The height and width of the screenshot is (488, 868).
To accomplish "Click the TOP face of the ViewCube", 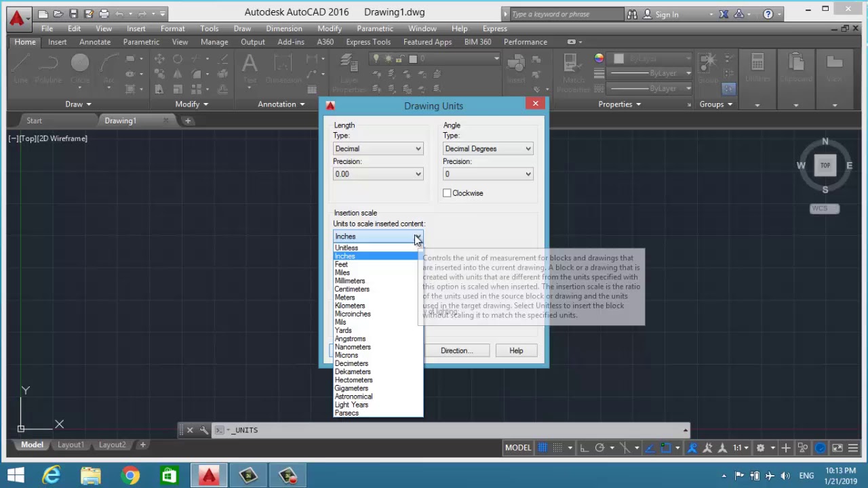I will 825,165.
